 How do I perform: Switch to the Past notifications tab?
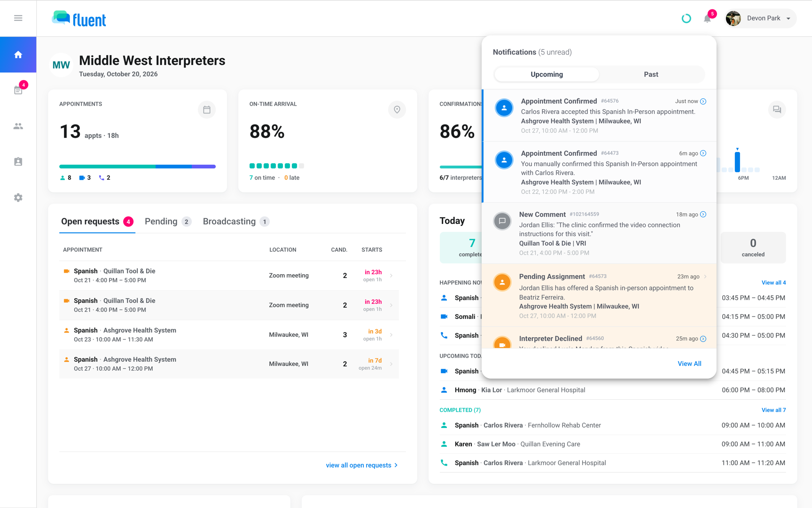[x=651, y=74]
